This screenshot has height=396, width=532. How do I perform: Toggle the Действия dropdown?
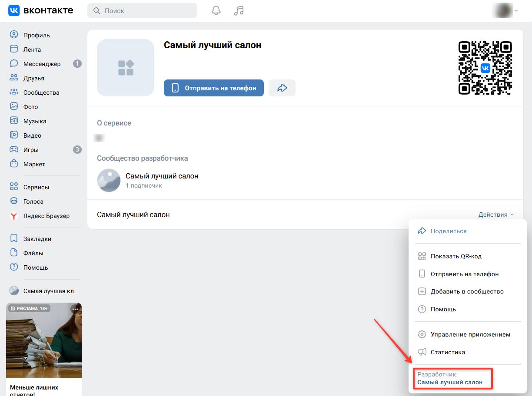(x=496, y=214)
